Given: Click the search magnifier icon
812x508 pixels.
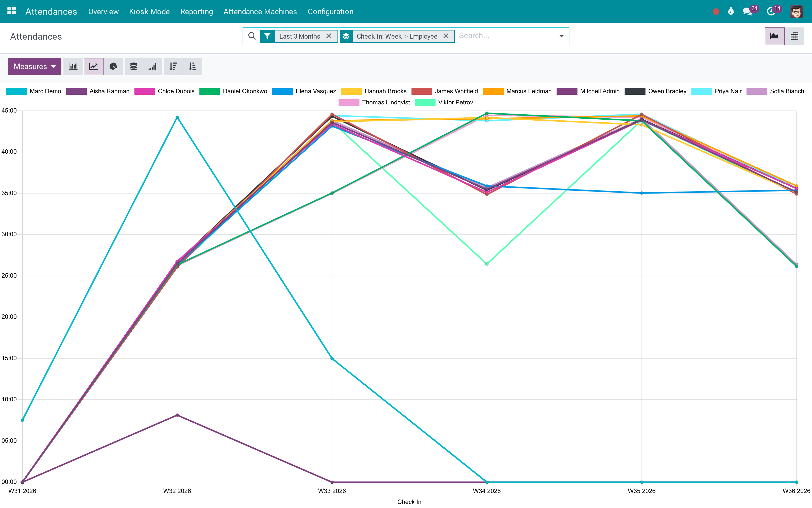Looking at the screenshot, I should point(252,36).
